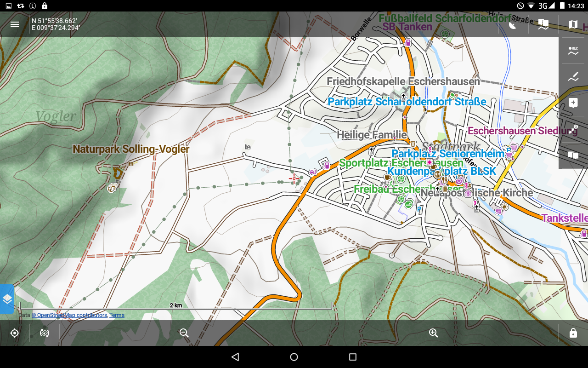Open the Android recent apps button
Screen dimensions: 588x368
pos(353,357)
